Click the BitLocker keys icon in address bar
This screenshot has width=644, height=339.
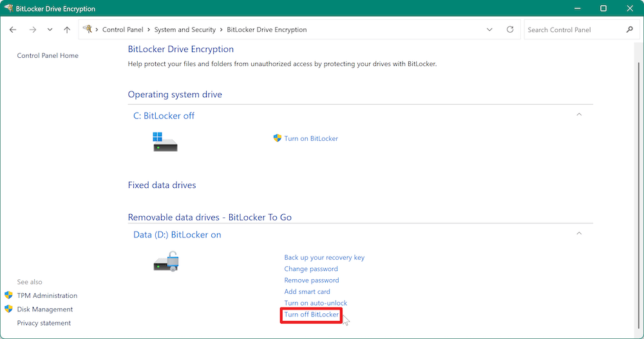pos(88,29)
